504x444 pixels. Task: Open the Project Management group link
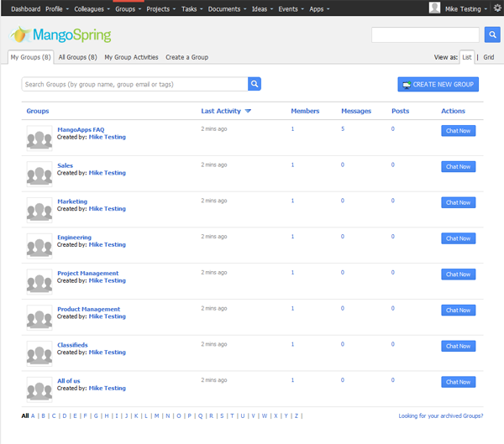pyautogui.click(x=87, y=273)
